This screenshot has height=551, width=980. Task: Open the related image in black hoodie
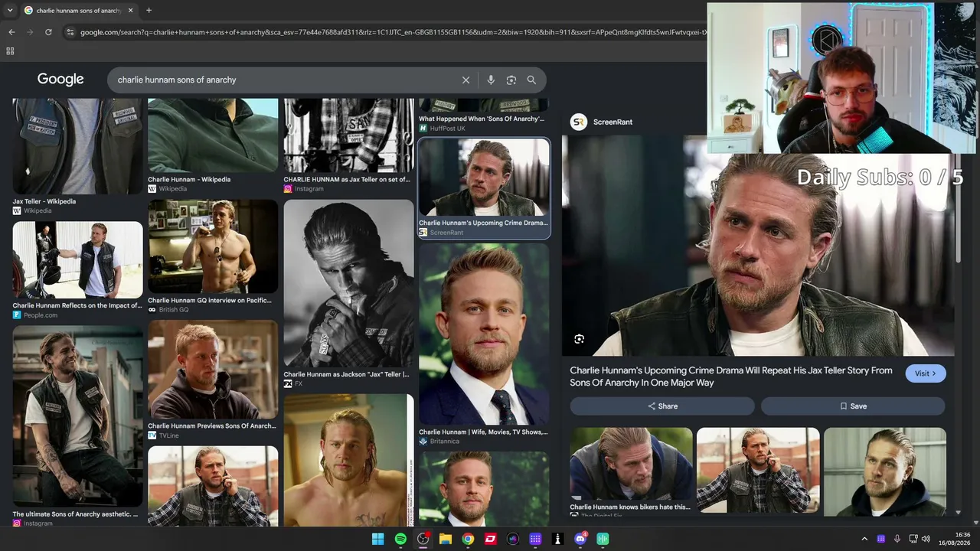[885, 472]
